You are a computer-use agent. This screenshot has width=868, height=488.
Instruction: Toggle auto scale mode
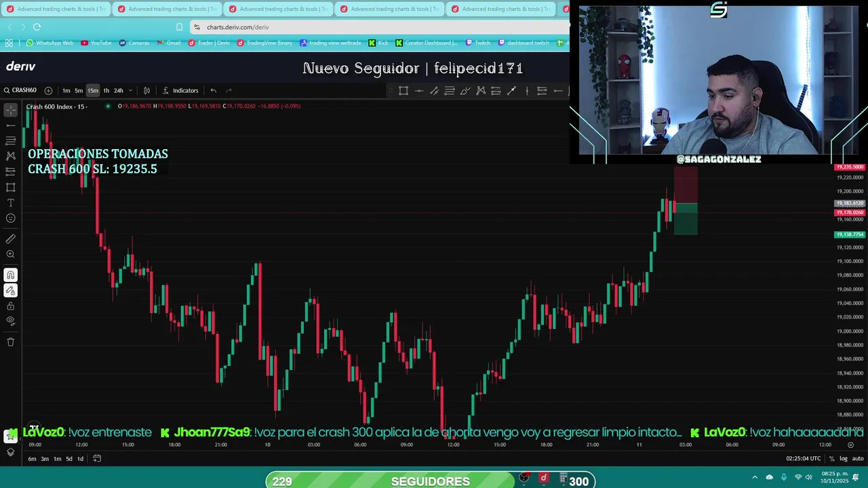(858, 459)
